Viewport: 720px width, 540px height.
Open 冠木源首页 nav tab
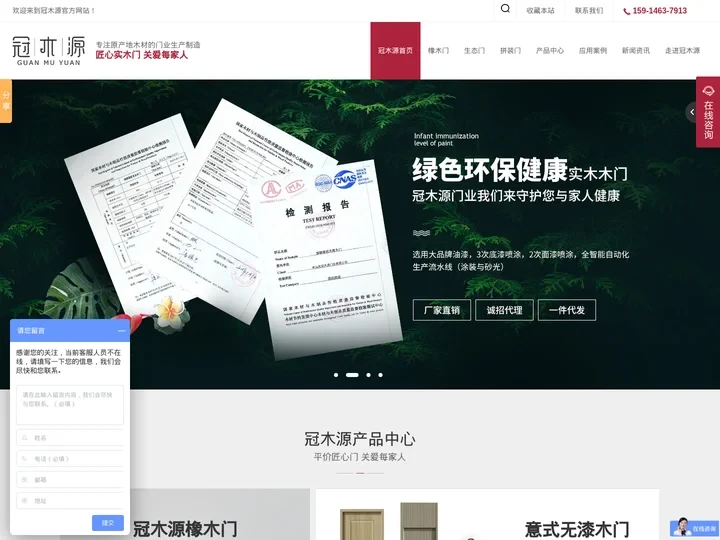[x=395, y=51]
